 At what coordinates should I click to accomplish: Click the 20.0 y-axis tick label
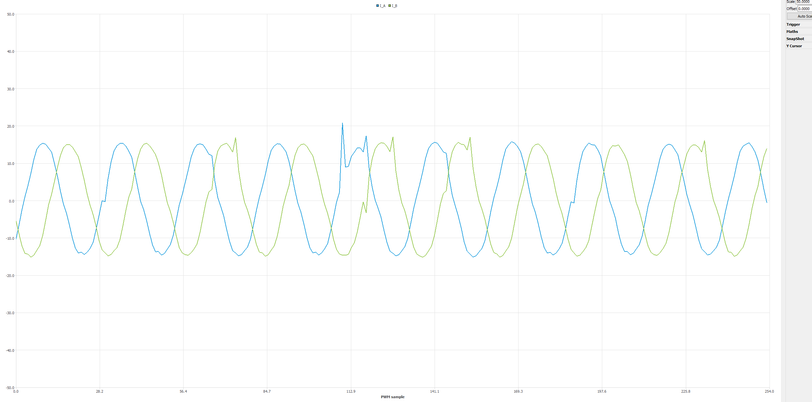[x=10, y=126]
